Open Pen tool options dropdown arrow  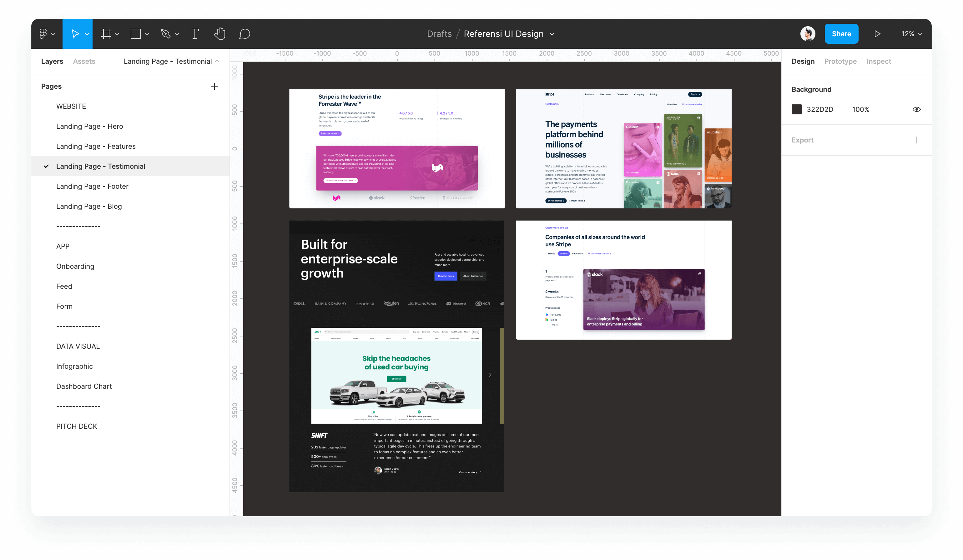tap(177, 34)
